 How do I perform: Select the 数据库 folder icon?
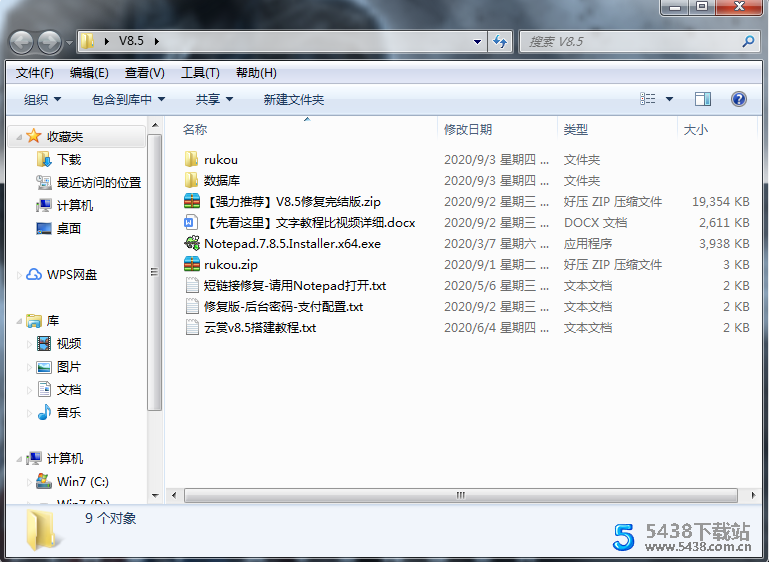tap(191, 180)
